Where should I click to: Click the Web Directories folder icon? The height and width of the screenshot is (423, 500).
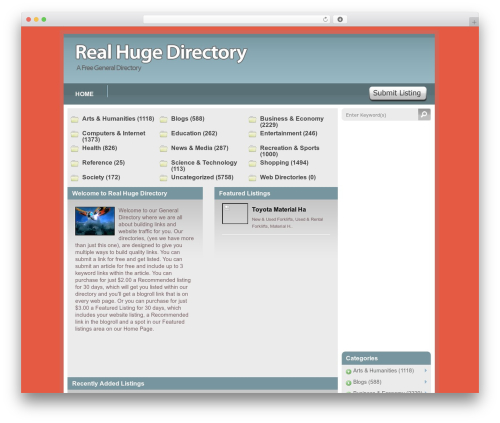point(252,178)
